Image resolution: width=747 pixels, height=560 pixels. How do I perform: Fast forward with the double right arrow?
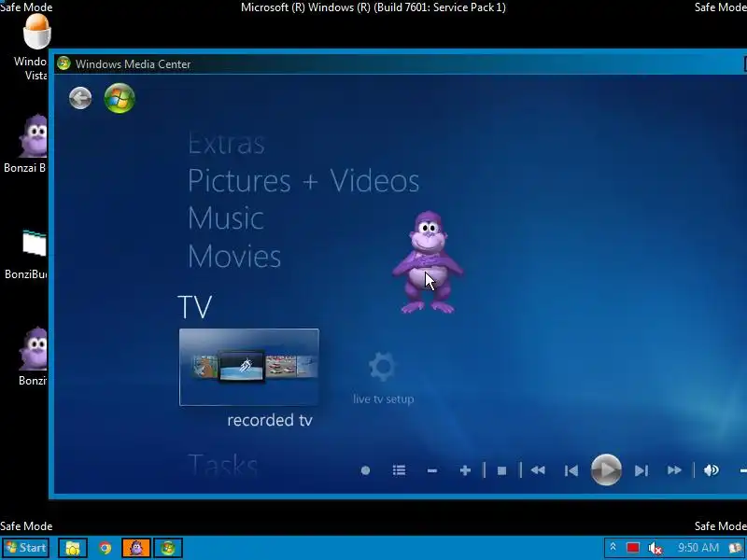[674, 470]
